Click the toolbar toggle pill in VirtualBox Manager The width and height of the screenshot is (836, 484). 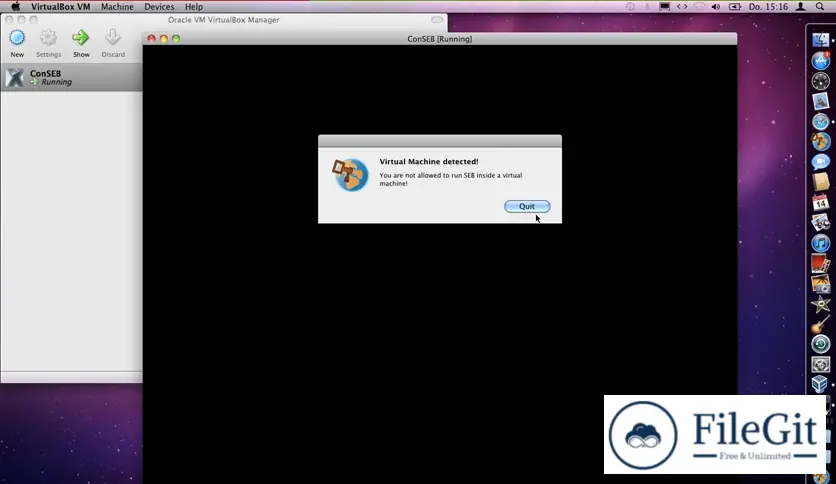tap(437, 20)
